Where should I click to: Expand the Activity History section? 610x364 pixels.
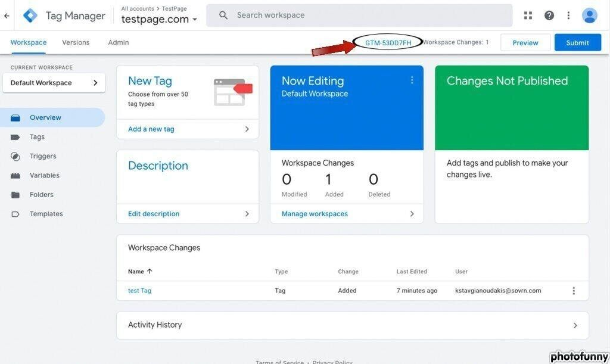[575, 325]
